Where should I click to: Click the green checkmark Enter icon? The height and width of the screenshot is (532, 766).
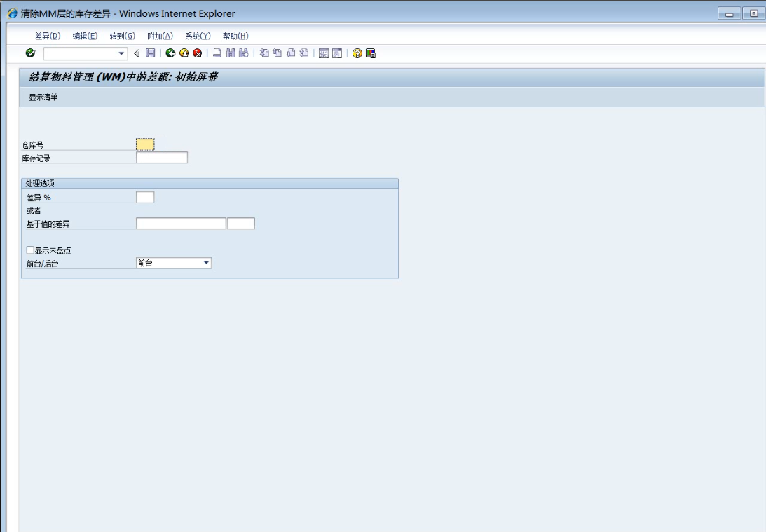pos(30,53)
